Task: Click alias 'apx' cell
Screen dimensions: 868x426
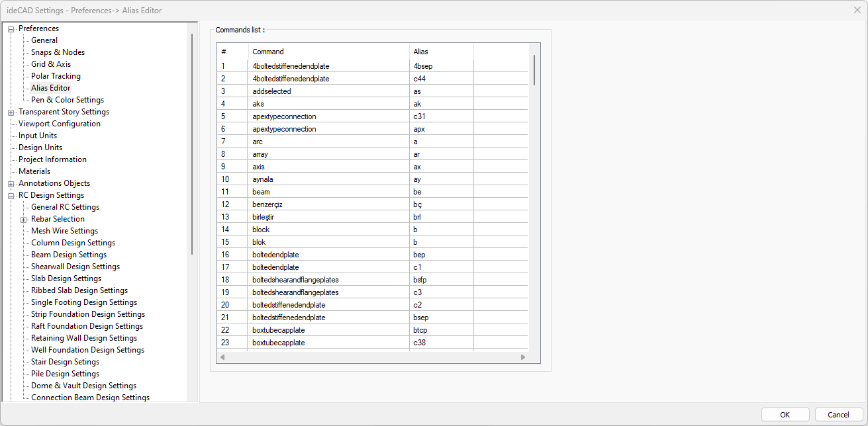Action: click(x=442, y=129)
